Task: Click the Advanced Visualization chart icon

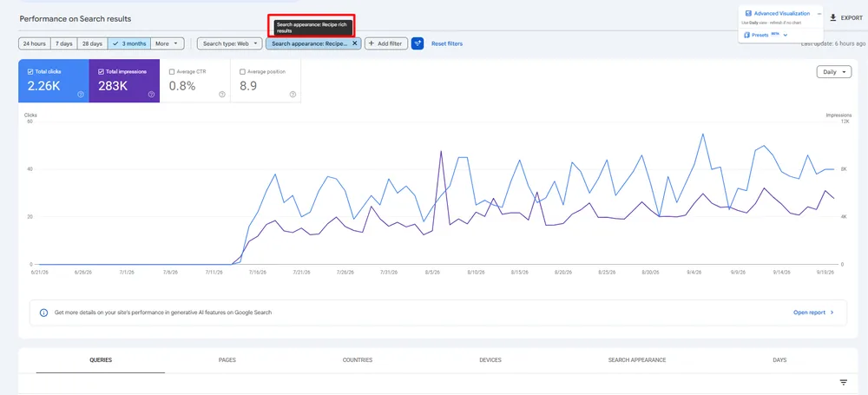Action: pyautogui.click(x=748, y=13)
